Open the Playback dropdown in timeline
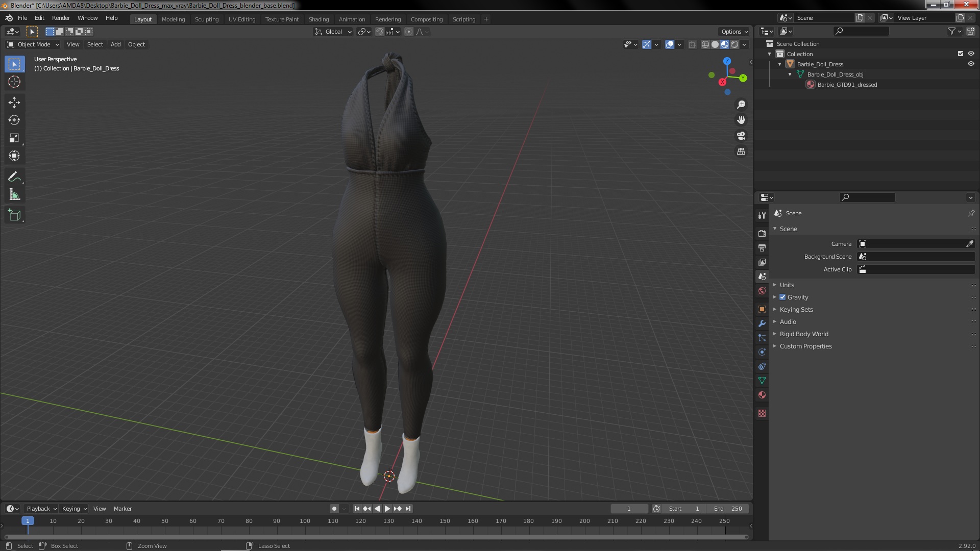This screenshot has height=551, width=980. click(41, 509)
